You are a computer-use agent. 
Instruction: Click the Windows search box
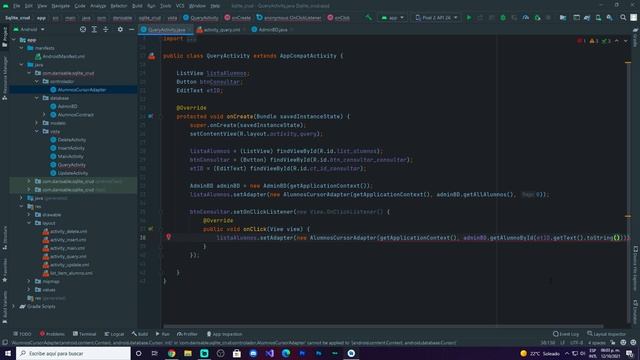click(73, 353)
